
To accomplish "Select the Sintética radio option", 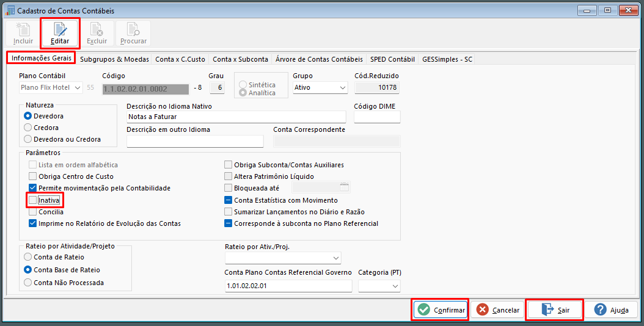I will pyautogui.click(x=243, y=85).
